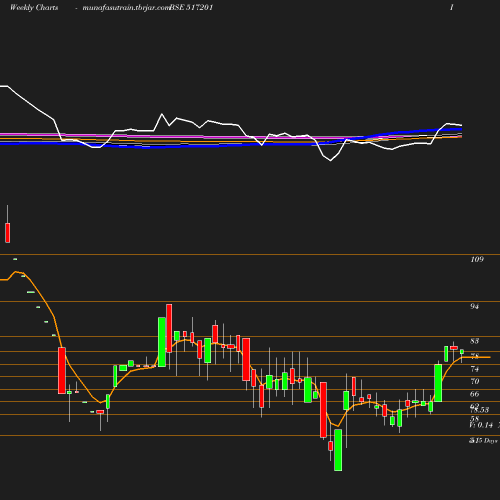Click the 'Weekly Charts' title text
This screenshot has width=500, height=500.
pos(34,8)
